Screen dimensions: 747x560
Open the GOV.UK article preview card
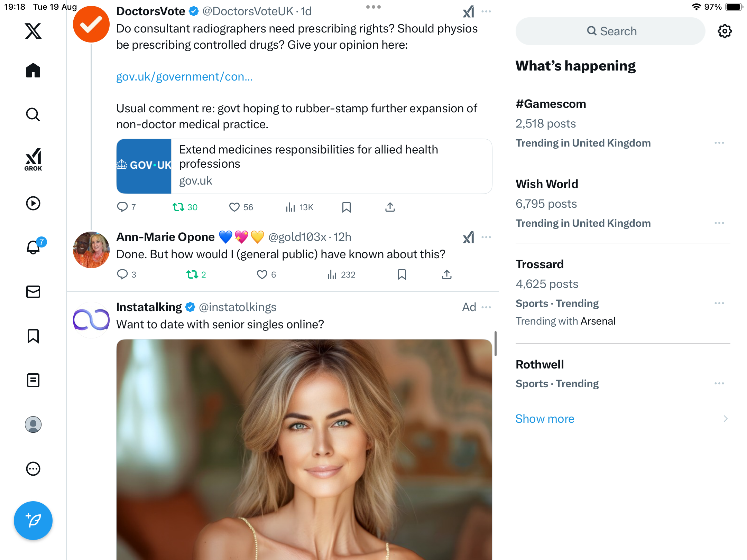tap(304, 166)
